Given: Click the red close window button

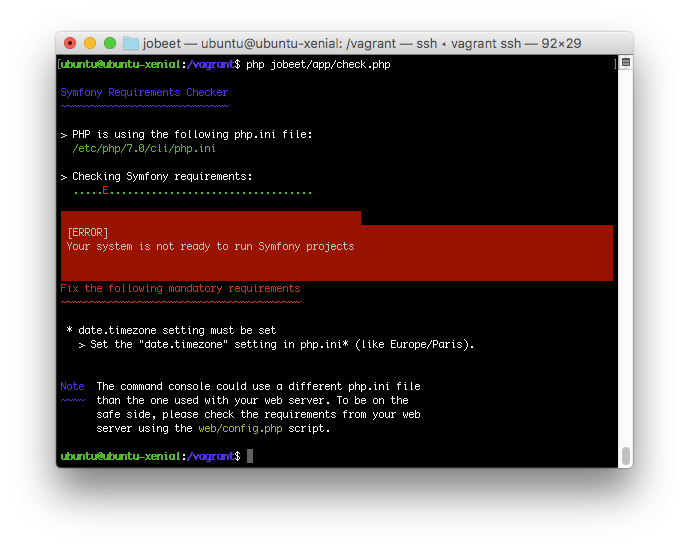Looking at the screenshot, I should point(70,43).
